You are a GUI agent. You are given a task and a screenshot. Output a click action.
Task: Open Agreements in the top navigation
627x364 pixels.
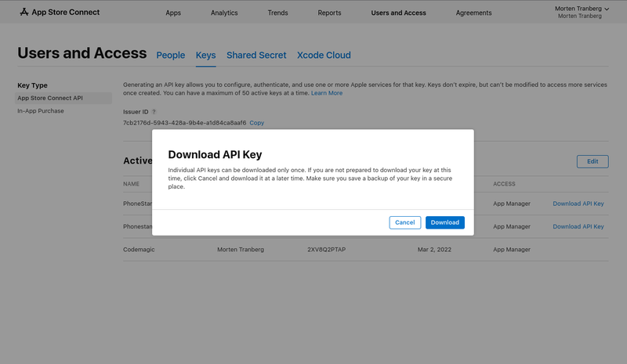pos(473,13)
